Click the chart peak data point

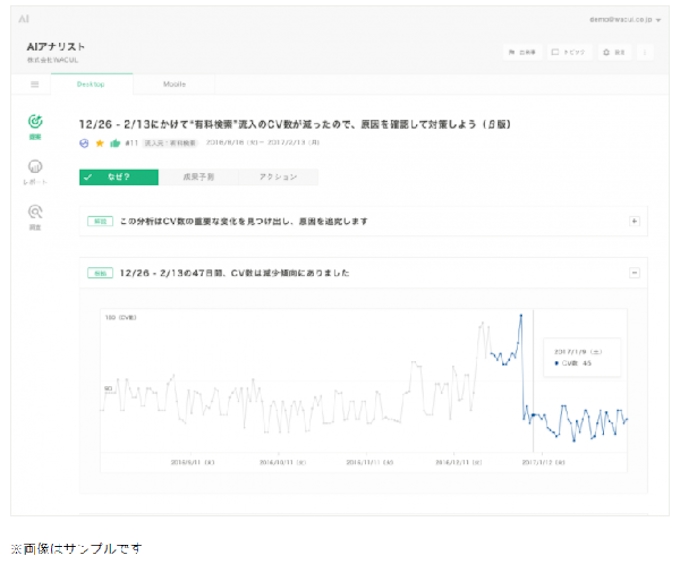click(x=521, y=316)
